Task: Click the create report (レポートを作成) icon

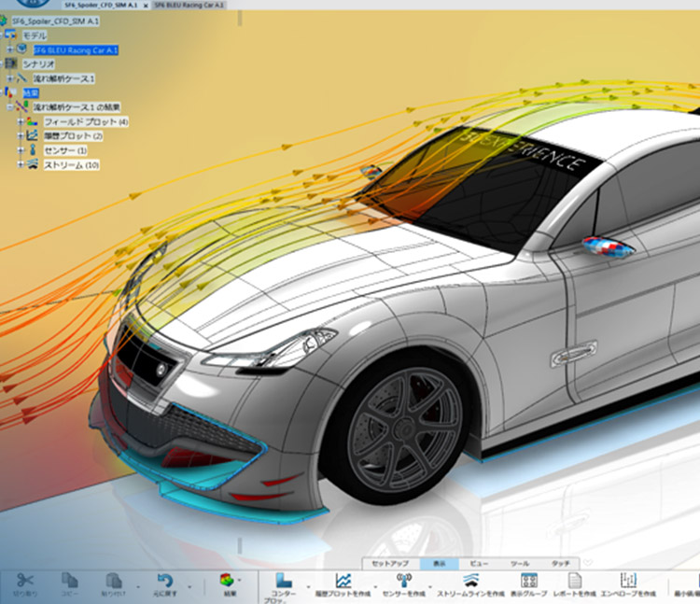Action: (x=575, y=580)
